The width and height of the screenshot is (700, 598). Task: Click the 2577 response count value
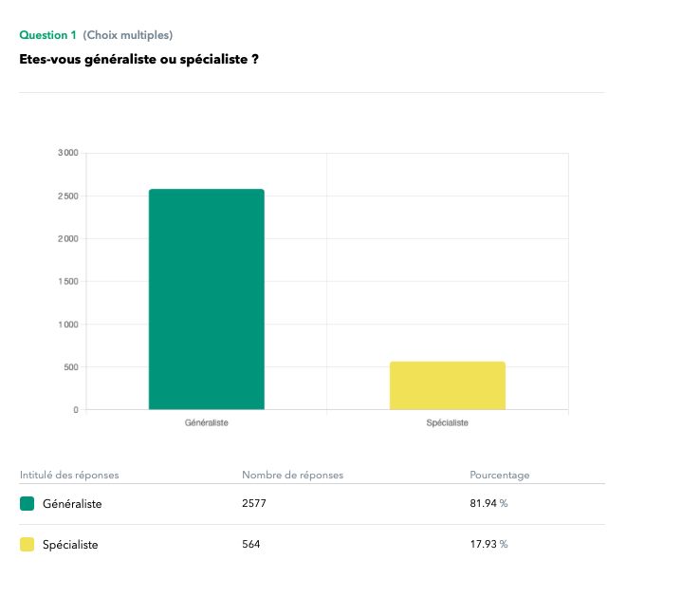[254, 504]
